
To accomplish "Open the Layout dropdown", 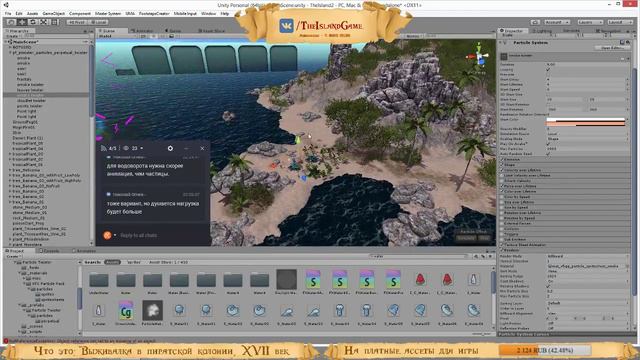I will pyautogui.click(x=620, y=22).
